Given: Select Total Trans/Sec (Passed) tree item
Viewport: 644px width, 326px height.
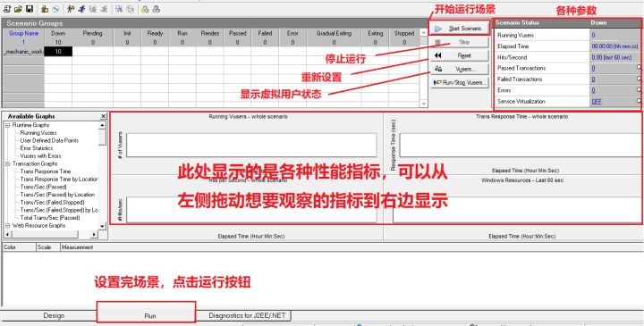Looking at the screenshot, I should click(x=50, y=218).
